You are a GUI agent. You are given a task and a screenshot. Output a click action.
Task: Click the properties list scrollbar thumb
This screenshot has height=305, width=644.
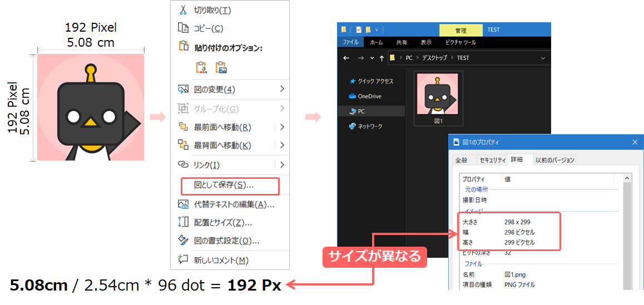tap(627, 237)
